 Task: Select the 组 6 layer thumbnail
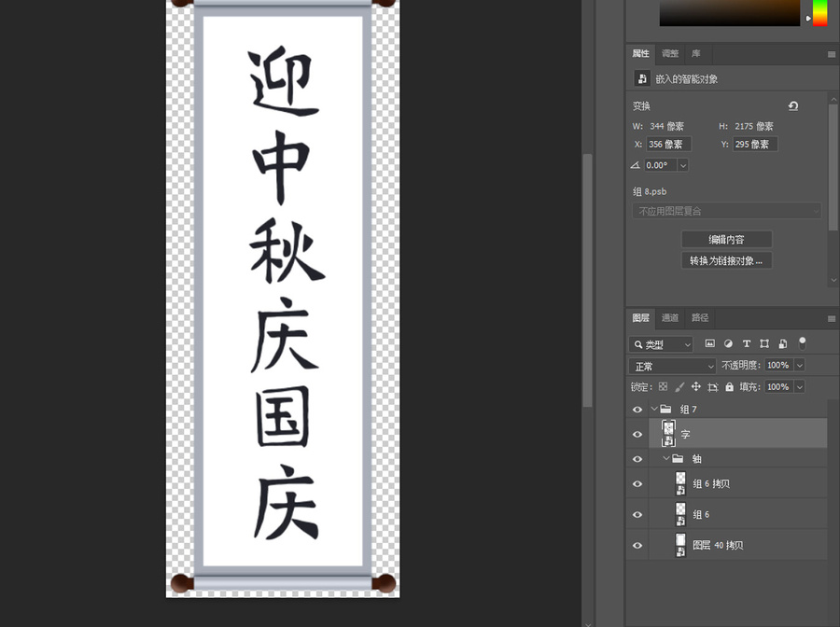(680, 514)
